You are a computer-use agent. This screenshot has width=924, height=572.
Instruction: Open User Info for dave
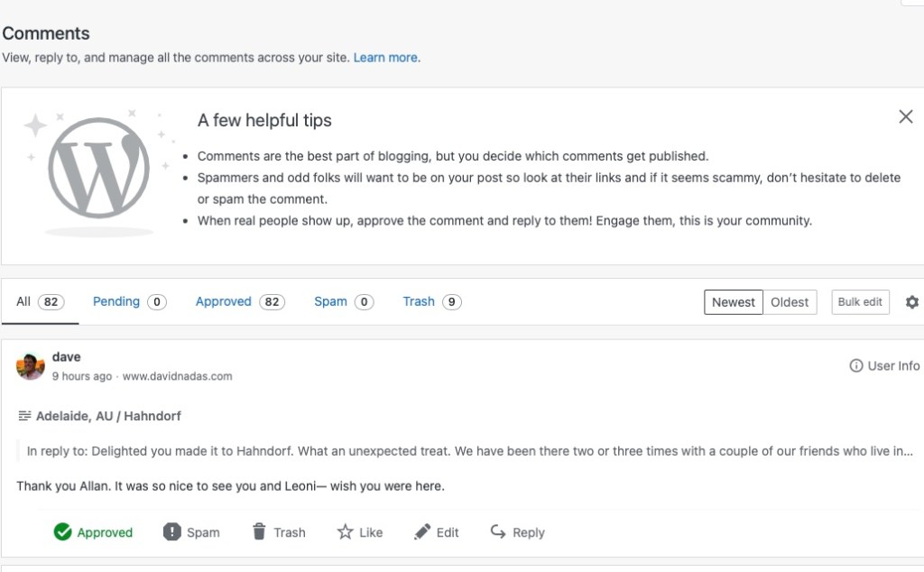point(884,365)
